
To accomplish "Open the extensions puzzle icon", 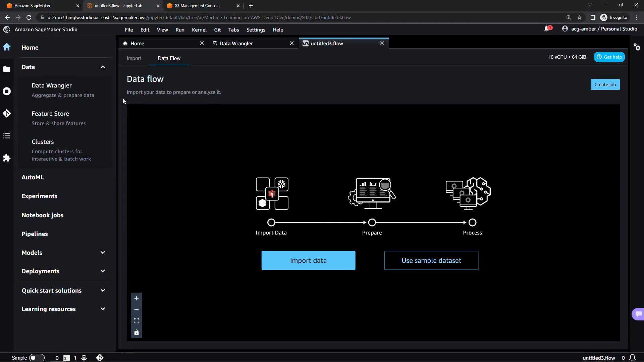I will pos(7,158).
